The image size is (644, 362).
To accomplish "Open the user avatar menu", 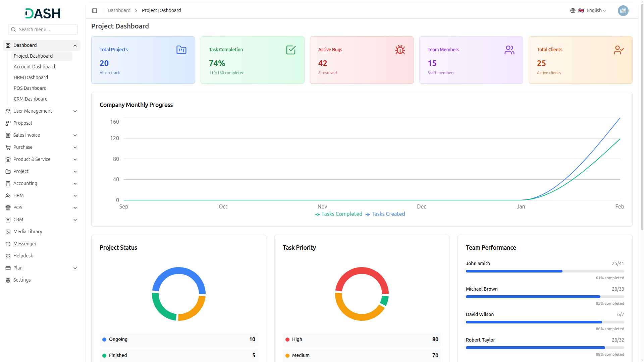I will pos(623,11).
